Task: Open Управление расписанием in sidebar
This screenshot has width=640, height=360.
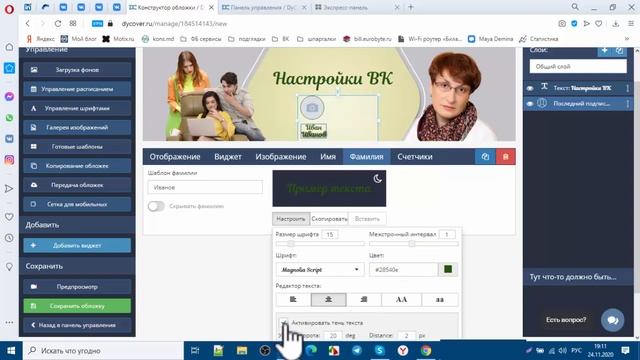Action: 77,89
